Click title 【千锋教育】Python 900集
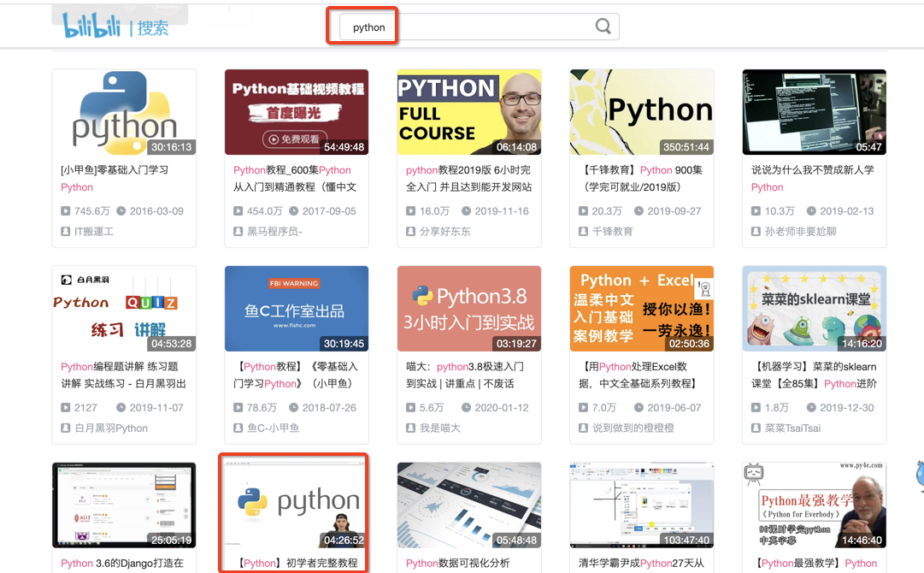 640,179
